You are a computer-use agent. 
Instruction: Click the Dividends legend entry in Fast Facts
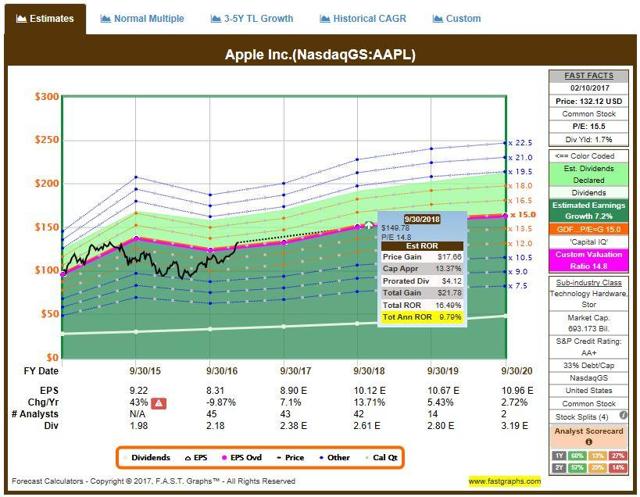[x=589, y=193]
